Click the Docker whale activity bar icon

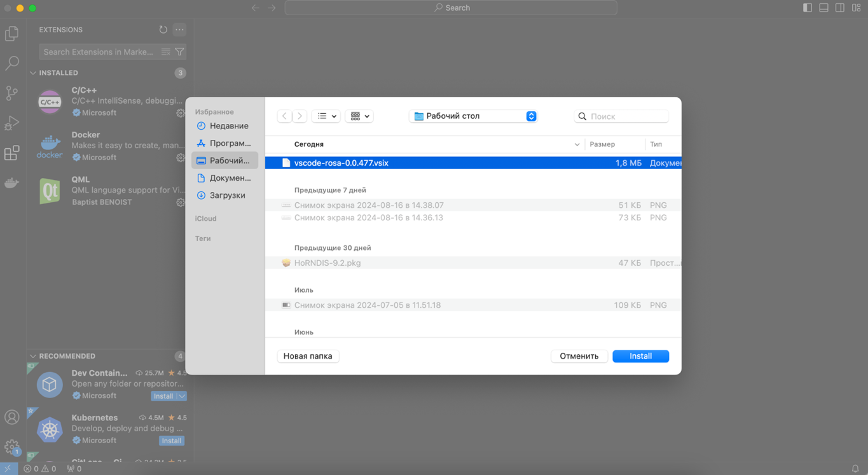(x=12, y=183)
